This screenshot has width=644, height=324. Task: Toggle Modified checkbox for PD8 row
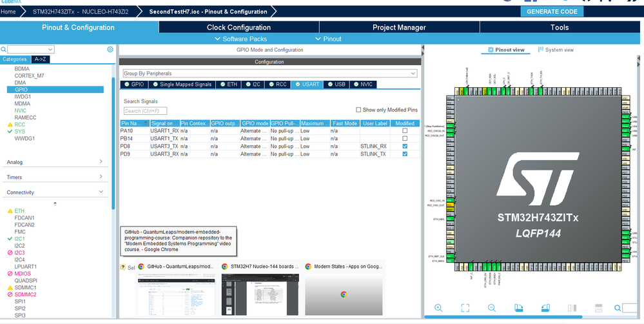point(405,147)
